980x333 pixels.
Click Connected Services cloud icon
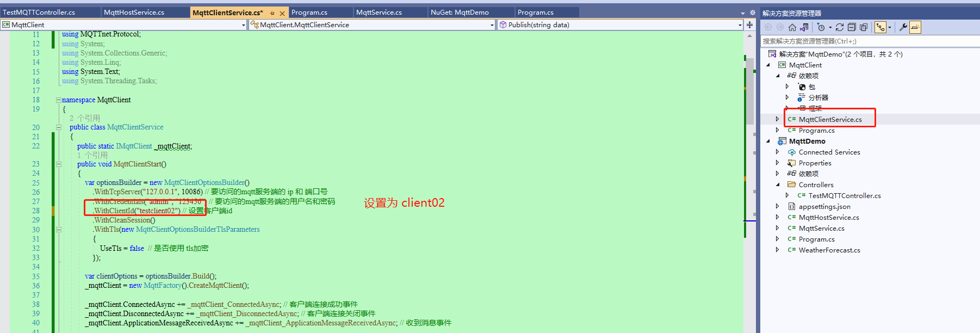(792, 152)
